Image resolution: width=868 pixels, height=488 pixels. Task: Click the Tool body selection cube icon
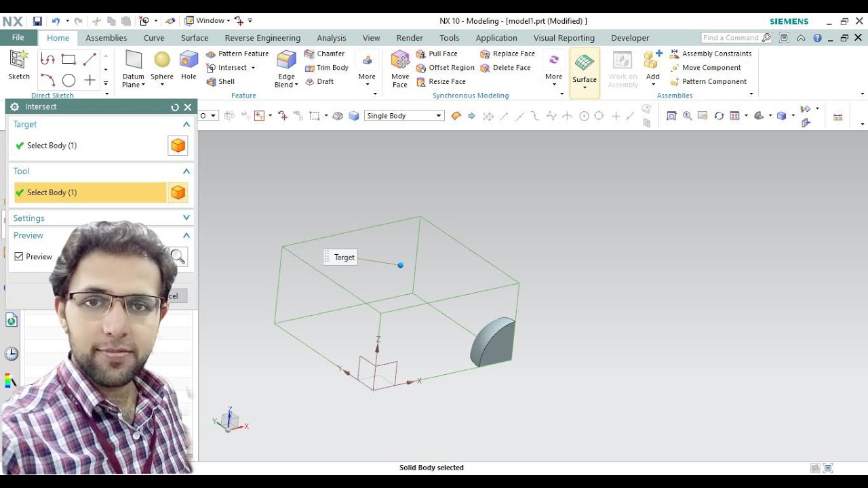[x=178, y=192]
